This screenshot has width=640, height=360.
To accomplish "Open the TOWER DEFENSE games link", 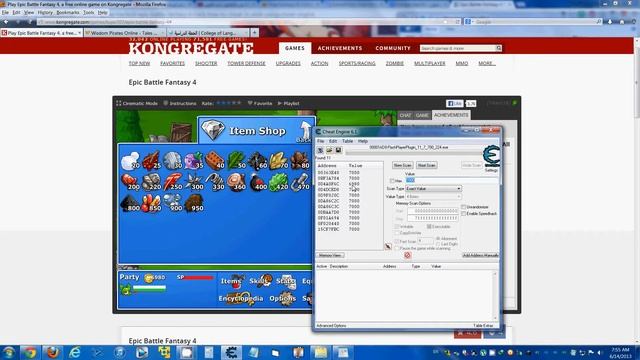I will (x=247, y=64).
